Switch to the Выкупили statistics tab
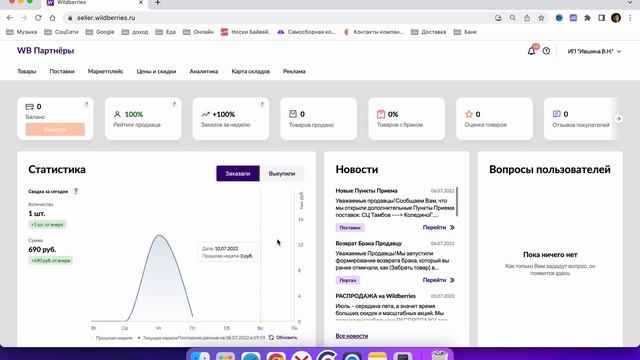Viewport: 640px width, 360px height. pos(282,173)
